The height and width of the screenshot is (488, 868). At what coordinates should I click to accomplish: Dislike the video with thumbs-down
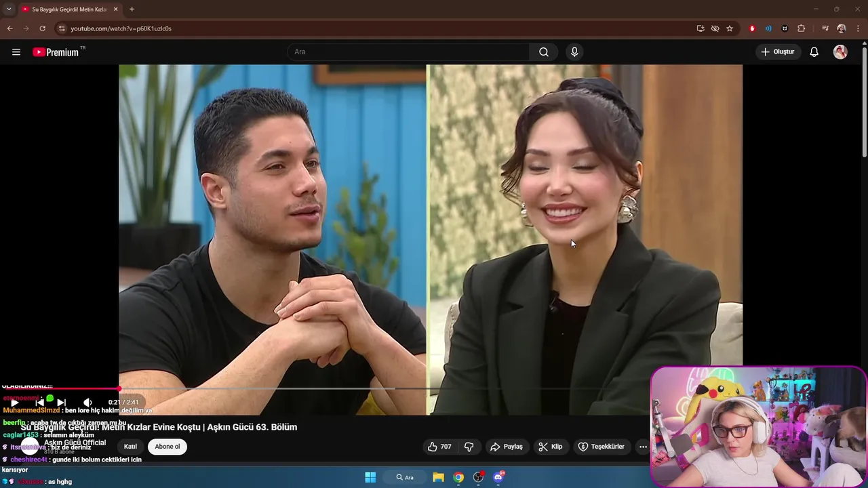pos(469,447)
